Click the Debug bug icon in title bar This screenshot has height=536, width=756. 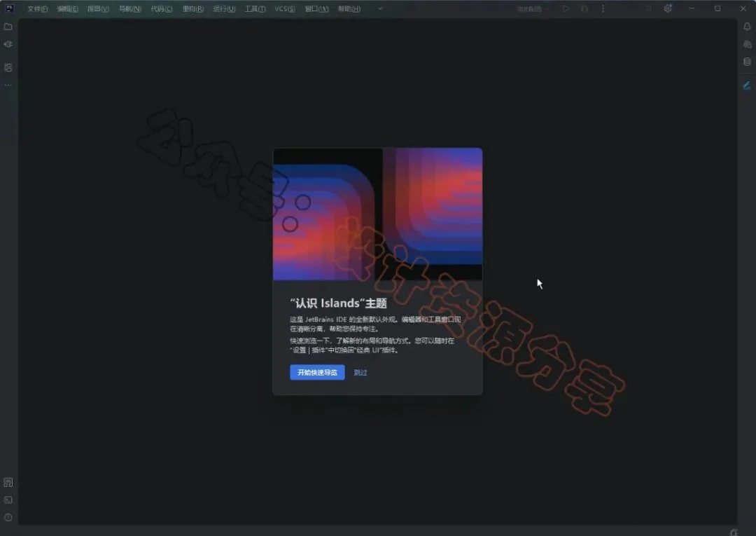click(x=584, y=8)
